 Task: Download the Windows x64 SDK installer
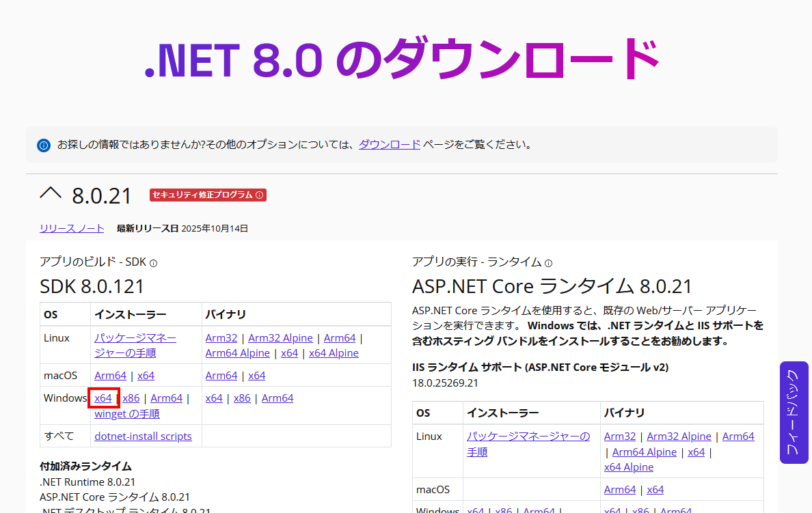point(103,398)
